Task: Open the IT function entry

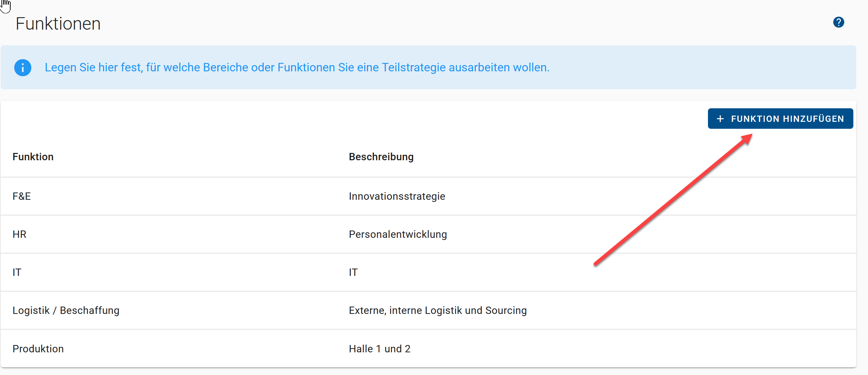Action: pos(17,273)
